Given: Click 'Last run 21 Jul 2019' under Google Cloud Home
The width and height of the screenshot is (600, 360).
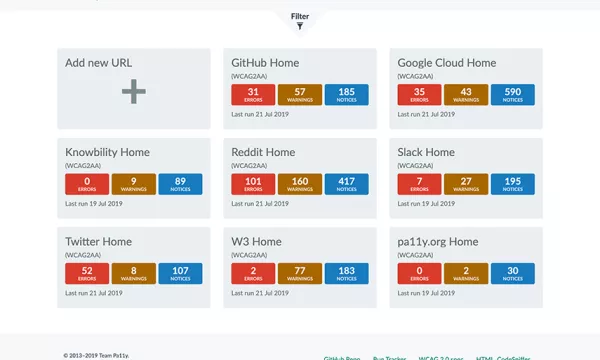Looking at the screenshot, I should click(426, 114).
